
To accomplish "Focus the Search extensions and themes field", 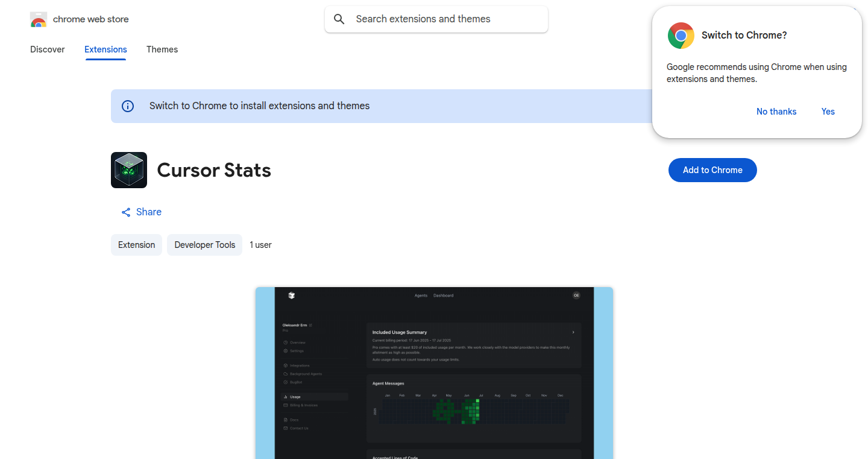I will pyautogui.click(x=436, y=19).
